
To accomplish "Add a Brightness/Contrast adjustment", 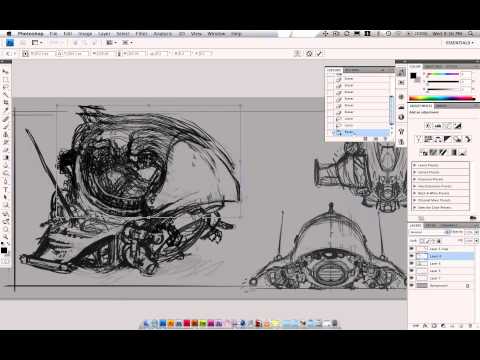I will [x=428, y=126].
